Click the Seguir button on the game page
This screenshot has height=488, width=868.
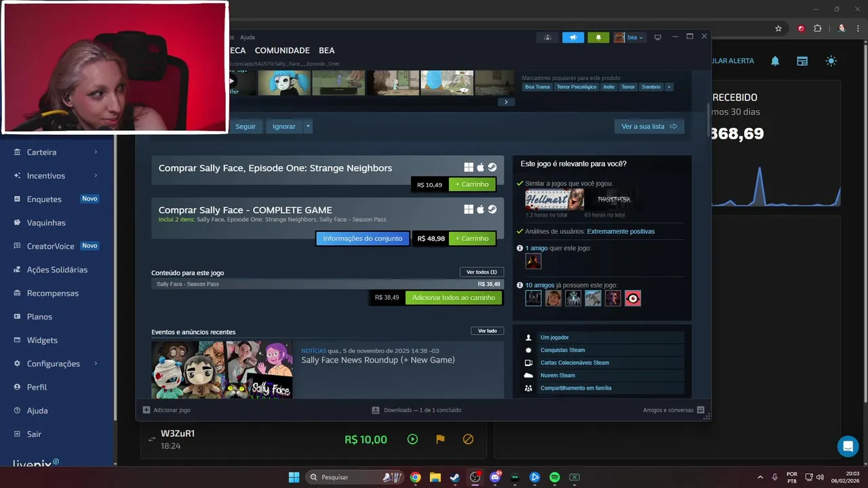pos(245,126)
